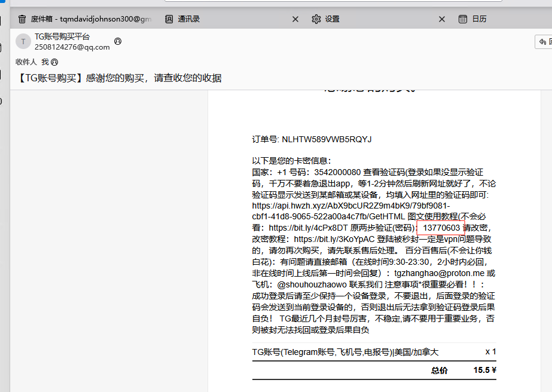
Task: Click the order number NLHTW589VWB5RQYJ
Action: [x=327, y=139]
